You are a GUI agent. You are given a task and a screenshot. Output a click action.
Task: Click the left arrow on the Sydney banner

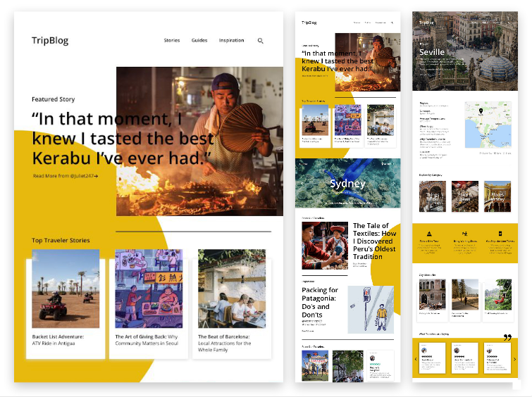(x=302, y=184)
